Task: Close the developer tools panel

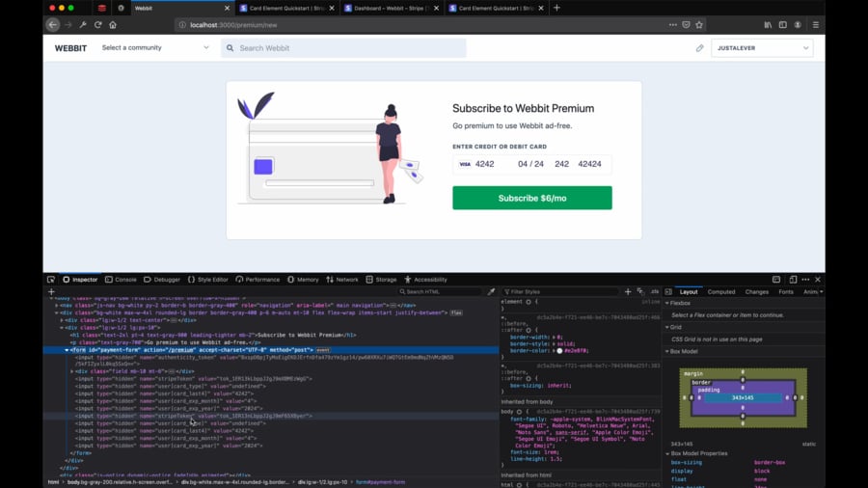Action: click(818, 280)
